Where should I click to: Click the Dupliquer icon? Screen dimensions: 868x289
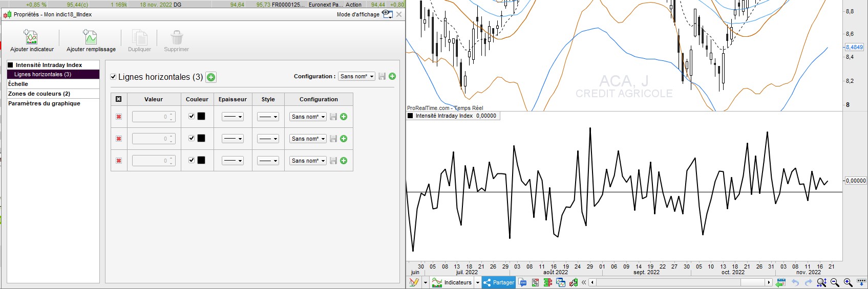coord(139,37)
